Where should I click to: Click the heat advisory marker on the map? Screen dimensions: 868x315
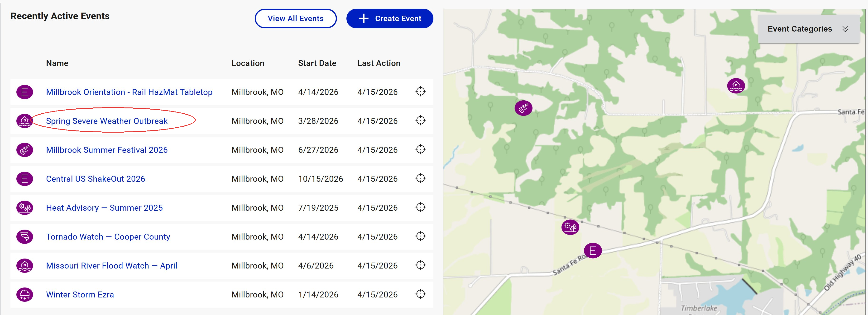570,227
